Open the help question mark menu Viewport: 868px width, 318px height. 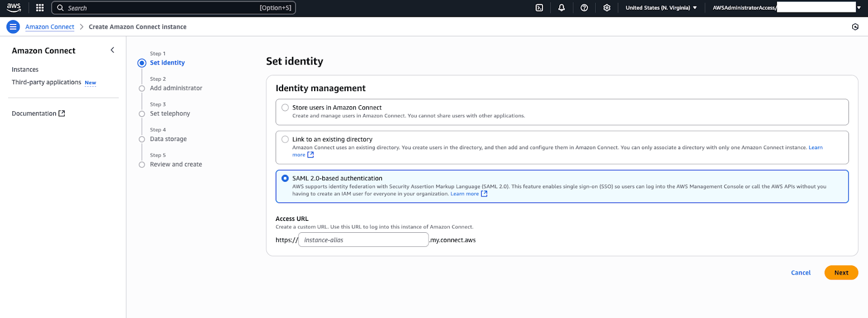coord(584,8)
